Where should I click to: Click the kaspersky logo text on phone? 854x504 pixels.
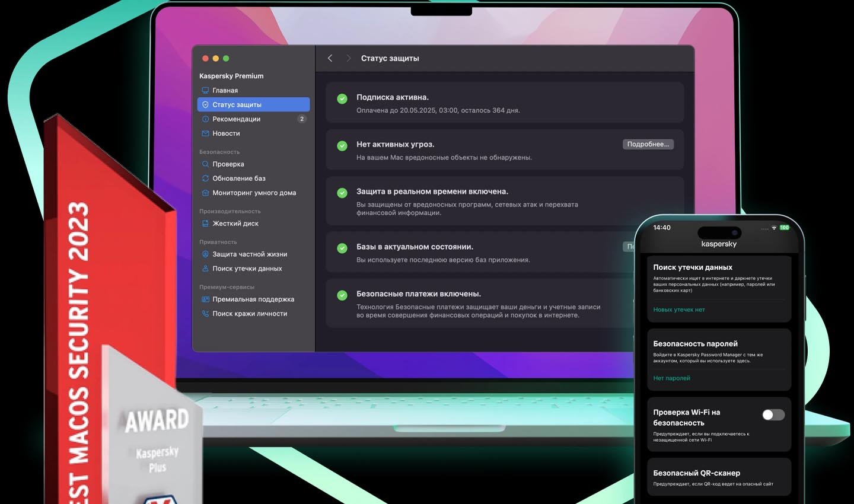(x=719, y=244)
